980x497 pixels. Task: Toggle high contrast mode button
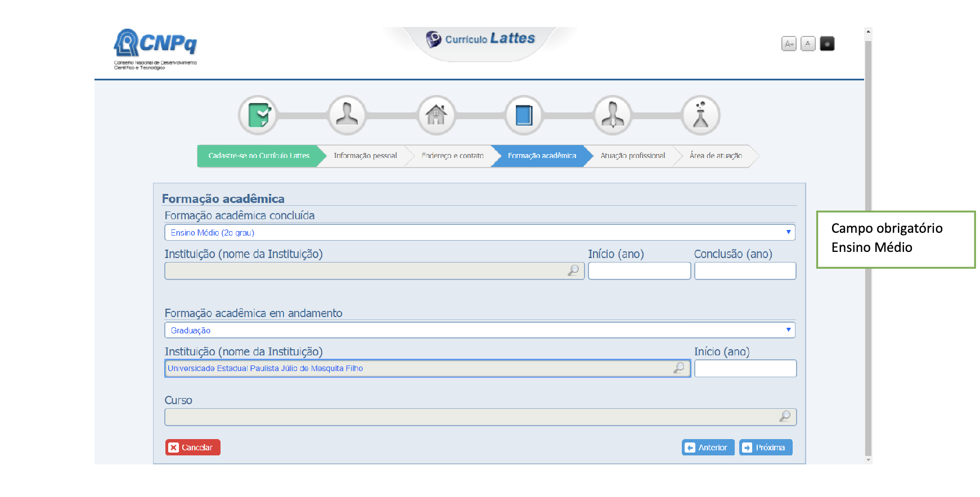tap(827, 44)
